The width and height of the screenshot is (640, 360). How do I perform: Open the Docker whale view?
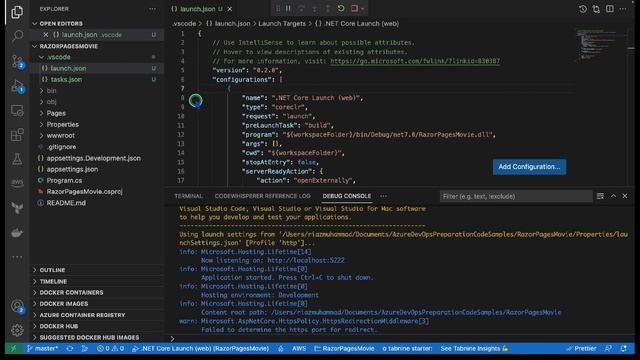17,233
